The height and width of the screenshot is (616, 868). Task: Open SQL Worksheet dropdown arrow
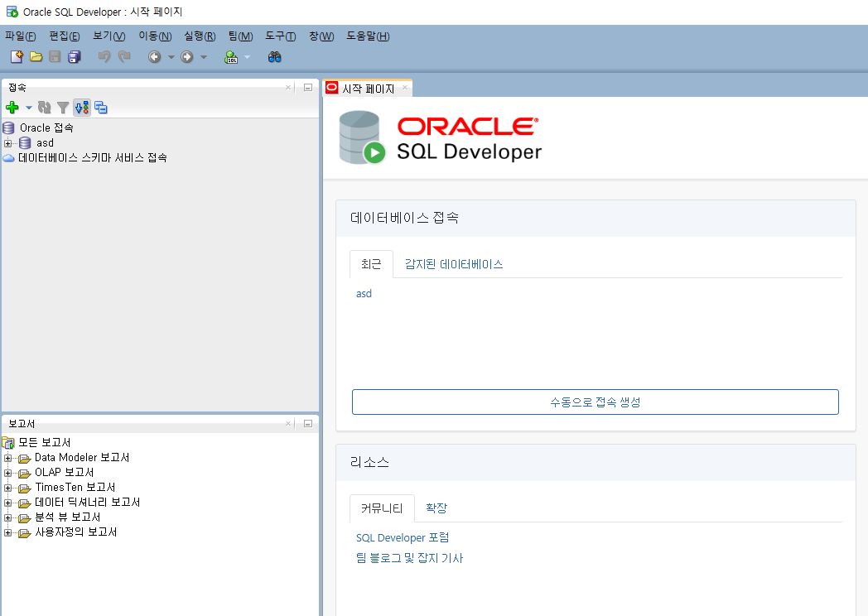247,56
